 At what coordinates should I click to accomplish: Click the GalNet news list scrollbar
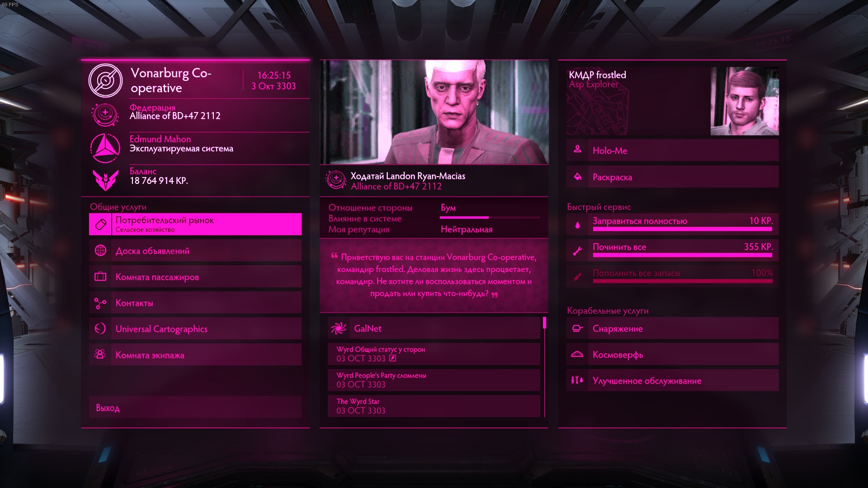click(x=545, y=367)
